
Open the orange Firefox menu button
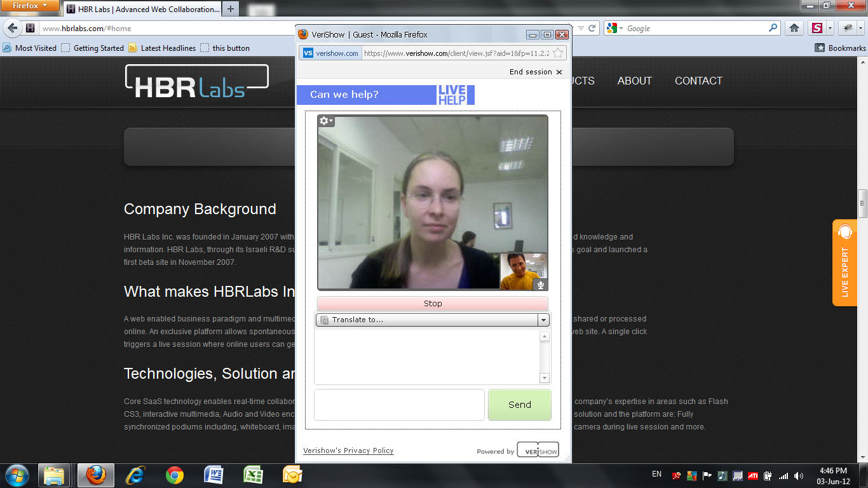(31, 6)
